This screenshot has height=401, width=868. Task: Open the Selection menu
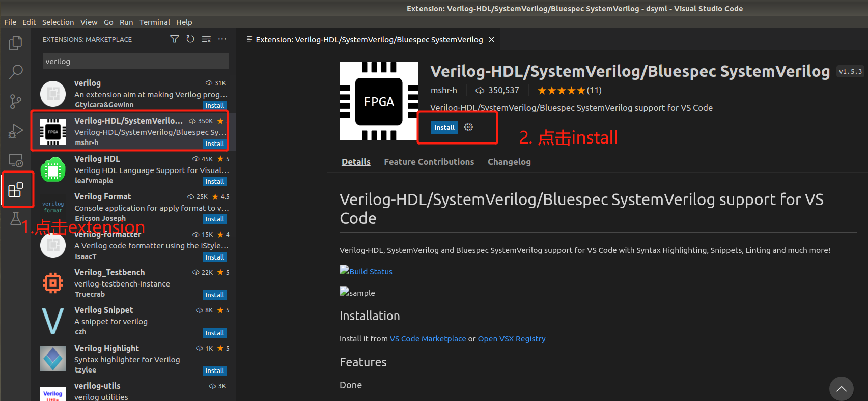[58, 22]
